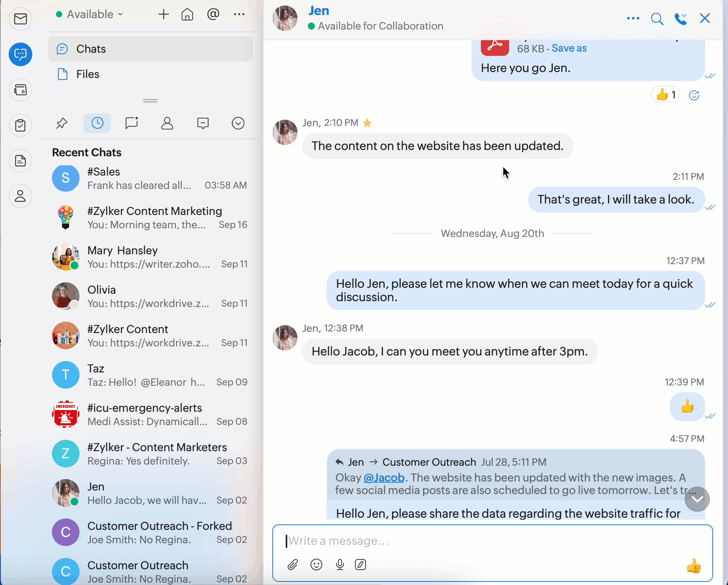Click the Jen contact name in header
Screen dimensions: 728x585
coord(319,11)
